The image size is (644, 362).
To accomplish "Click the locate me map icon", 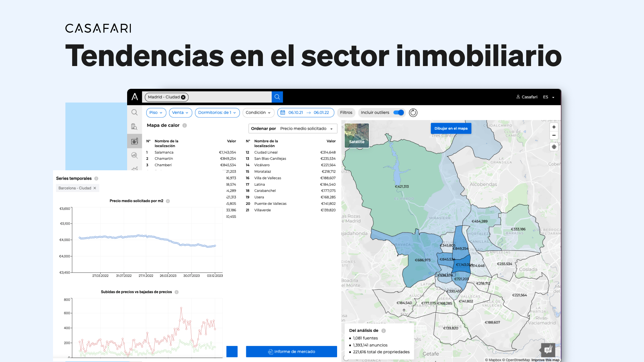I will pos(554,147).
